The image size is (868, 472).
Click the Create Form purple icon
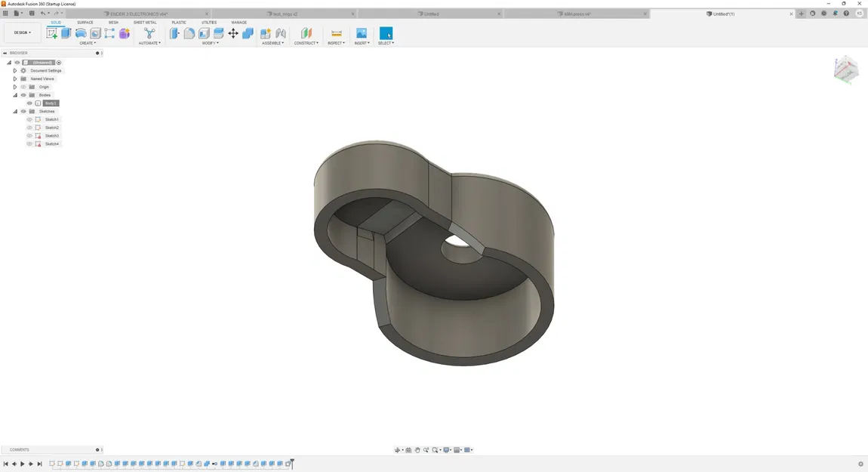click(125, 33)
